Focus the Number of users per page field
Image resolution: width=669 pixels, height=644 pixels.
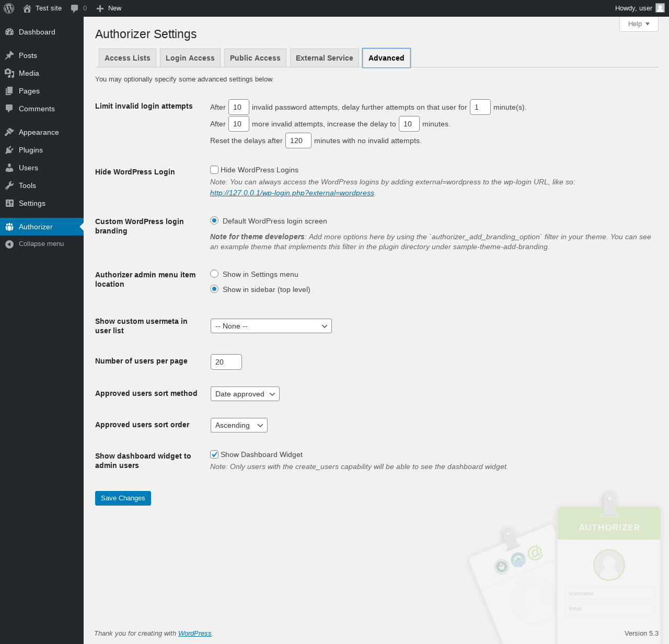tap(226, 362)
